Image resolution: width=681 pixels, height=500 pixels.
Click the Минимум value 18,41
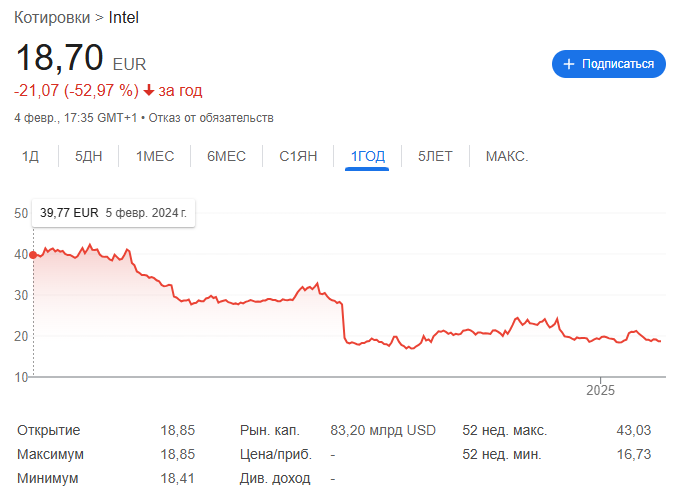coord(178,478)
